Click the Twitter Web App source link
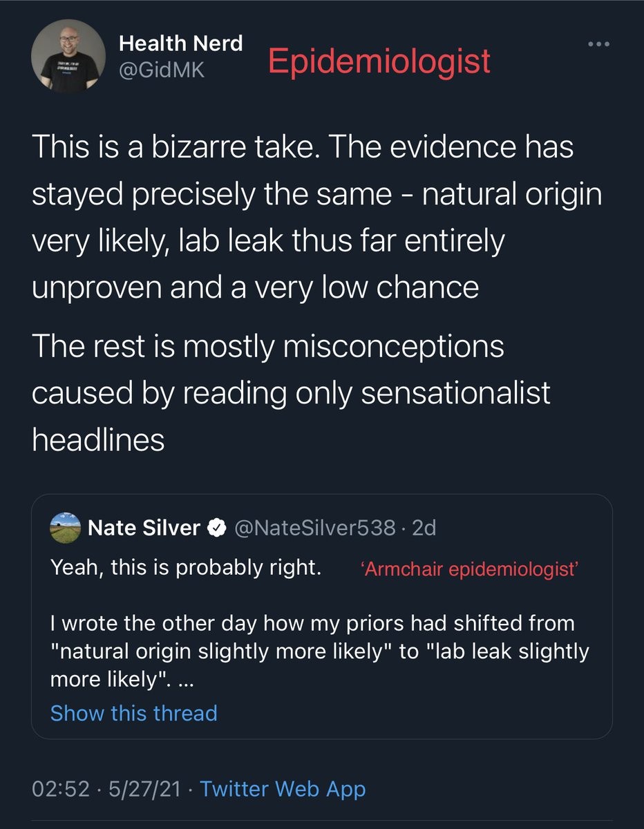644x829 pixels. pos(283,789)
